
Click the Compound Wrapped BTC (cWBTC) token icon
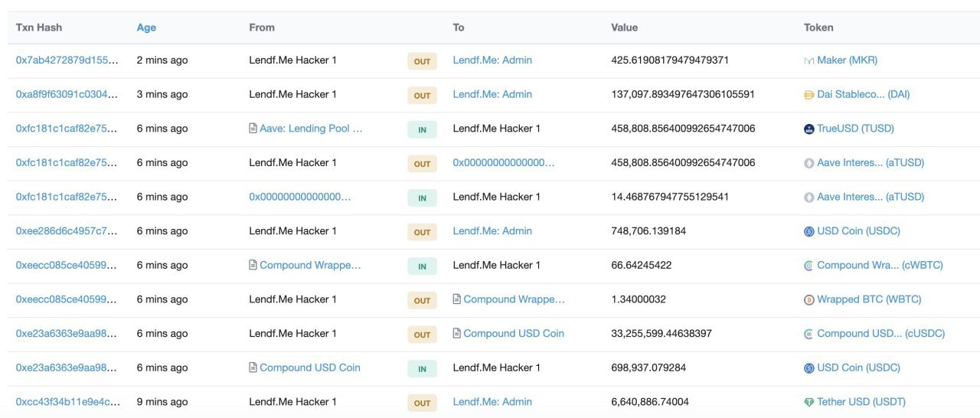coord(808,266)
